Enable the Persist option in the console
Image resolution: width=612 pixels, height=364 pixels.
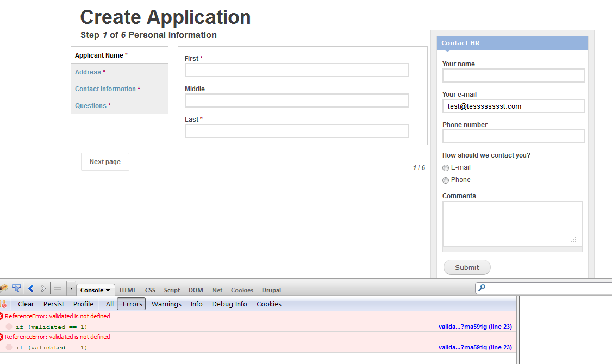[53, 304]
